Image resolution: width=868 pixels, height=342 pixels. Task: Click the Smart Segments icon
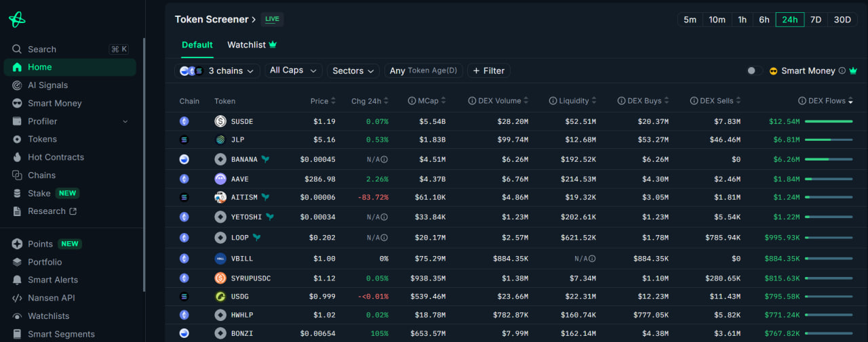click(16, 334)
